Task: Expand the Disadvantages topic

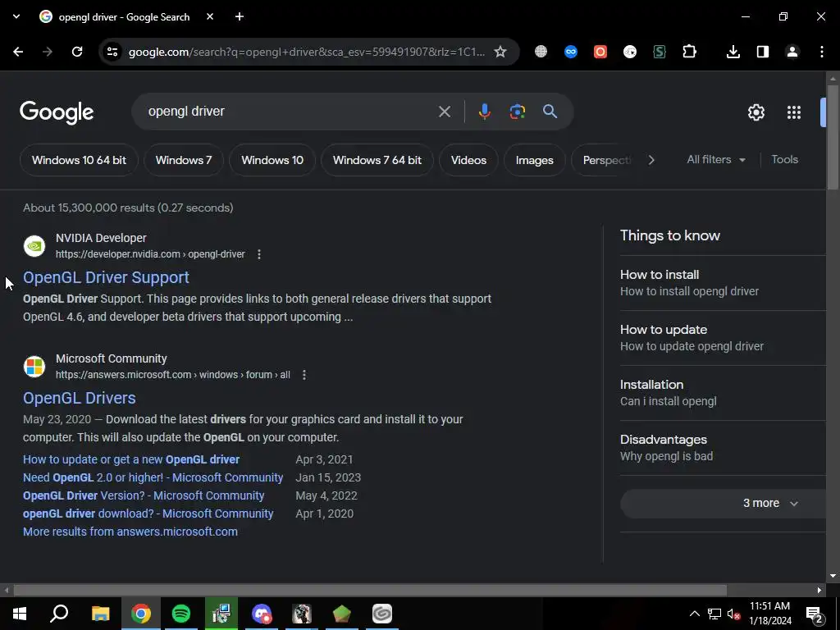Action: pos(724,447)
